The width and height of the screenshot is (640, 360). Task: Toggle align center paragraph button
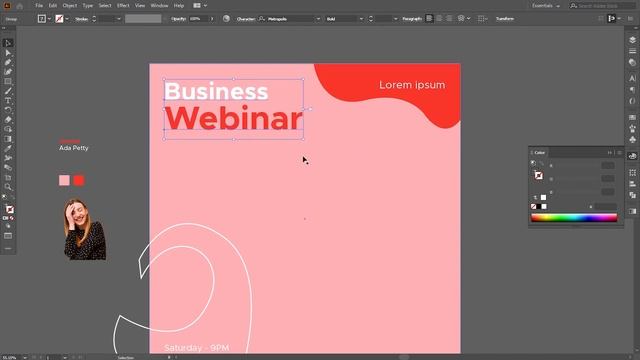pos(439,19)
